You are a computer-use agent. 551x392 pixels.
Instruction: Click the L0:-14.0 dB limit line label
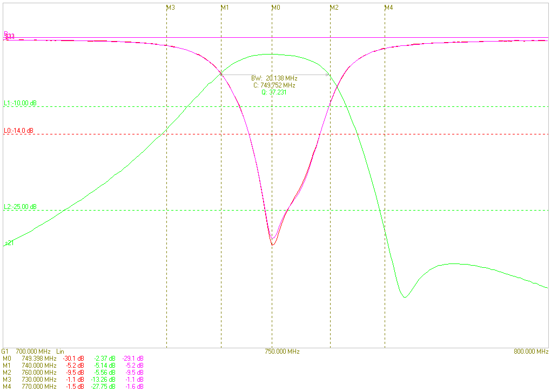pyautogui.click(x=18, y=131)
